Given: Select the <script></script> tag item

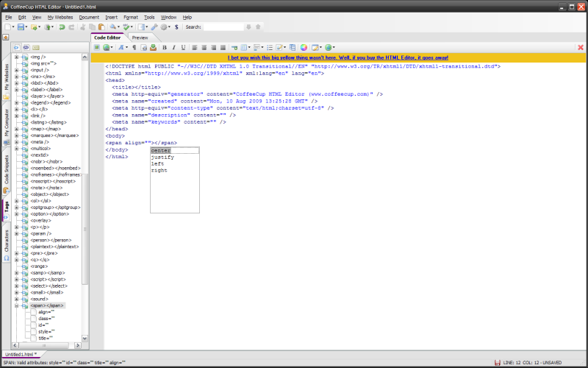Looking at the screenshot, I should click(x=48, y=280).
